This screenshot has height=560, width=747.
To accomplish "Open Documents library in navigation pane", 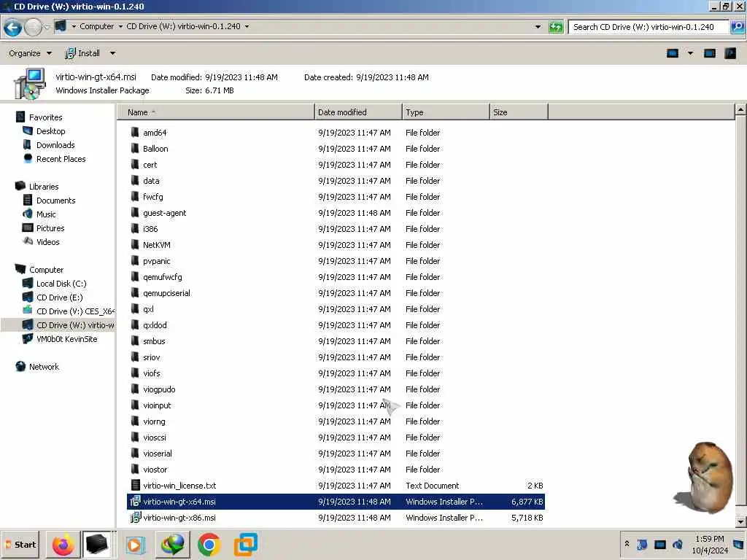I will pyautogui.click(x=55, y=201).
